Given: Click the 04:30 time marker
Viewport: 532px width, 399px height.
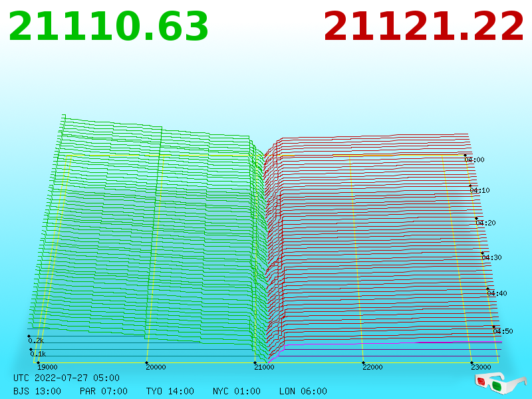Looking at the screenshot, I should 491,257.
